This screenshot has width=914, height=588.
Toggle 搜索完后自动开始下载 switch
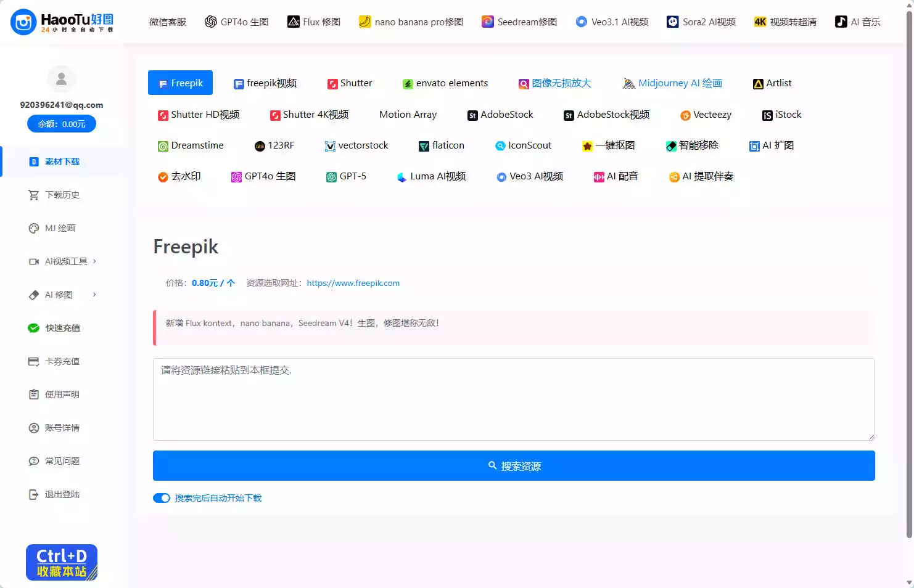(162, 498)
